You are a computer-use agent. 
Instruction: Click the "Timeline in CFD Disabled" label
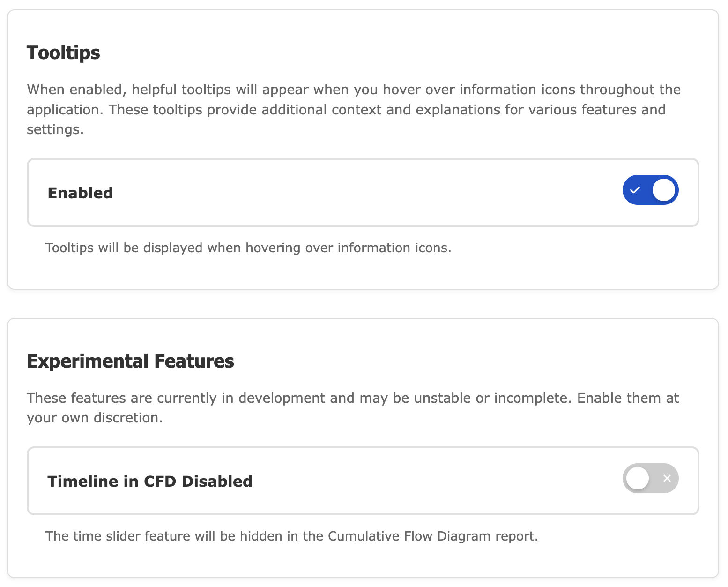(150, 482)
